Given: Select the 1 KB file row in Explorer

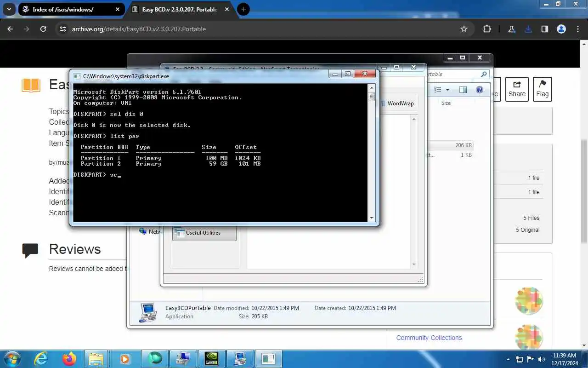Looking at the screenshot, I should click(x=450, y=155).
